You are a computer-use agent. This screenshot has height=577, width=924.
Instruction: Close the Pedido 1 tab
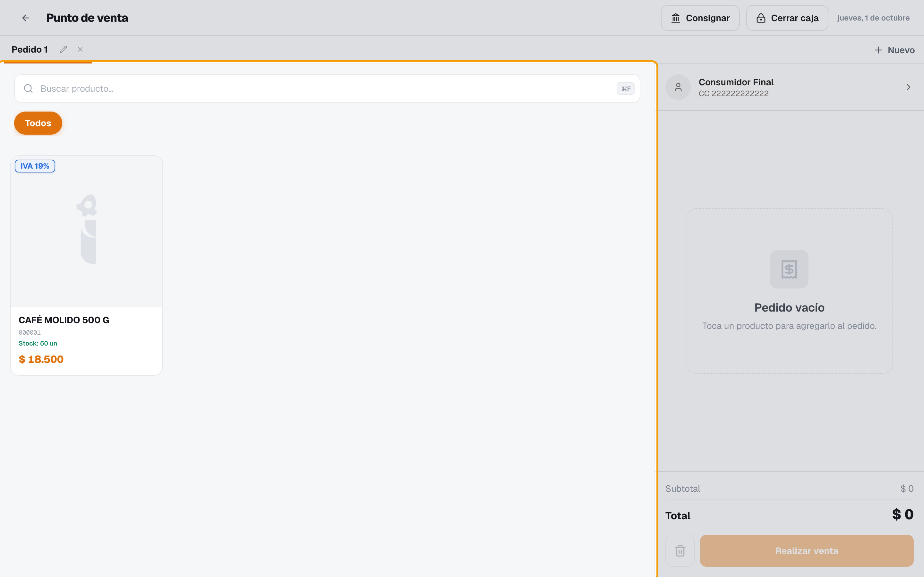80,50
